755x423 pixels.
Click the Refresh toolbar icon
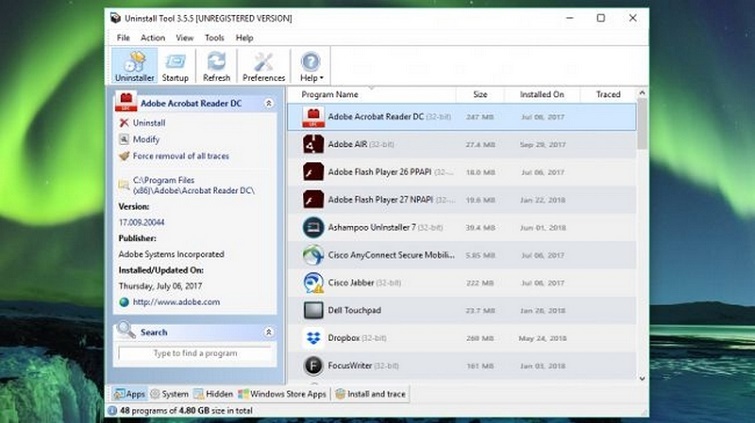[216, 67]
